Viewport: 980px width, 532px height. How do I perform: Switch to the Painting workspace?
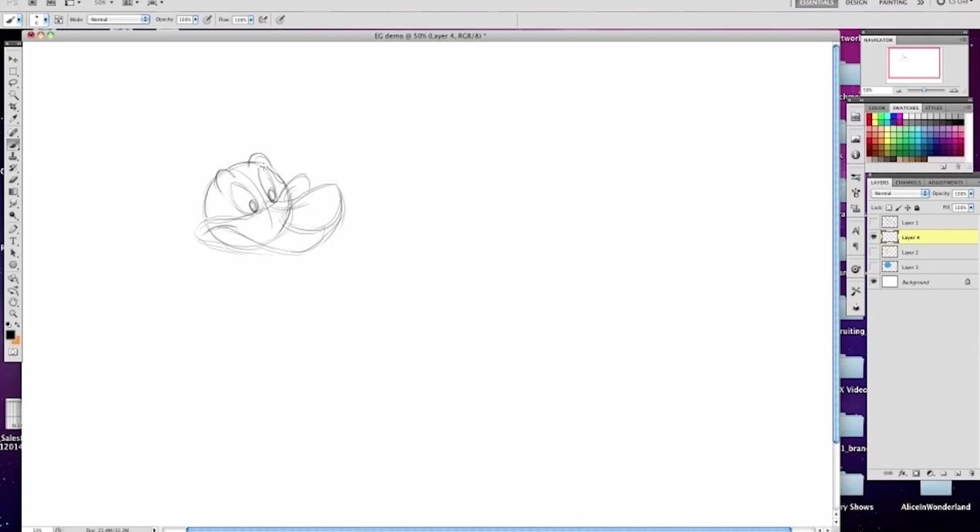click(x=893, y=3)
